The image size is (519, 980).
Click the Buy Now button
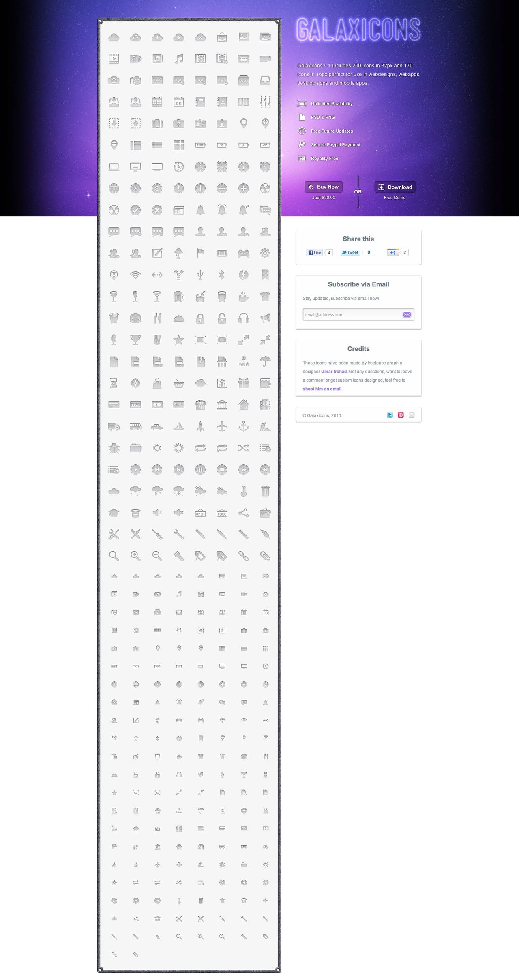[323, 187]
